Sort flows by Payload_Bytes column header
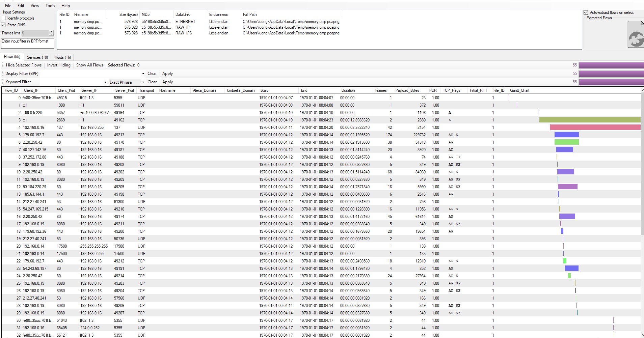The width and height of the screenshot is (644, 338). click(407, 90)
